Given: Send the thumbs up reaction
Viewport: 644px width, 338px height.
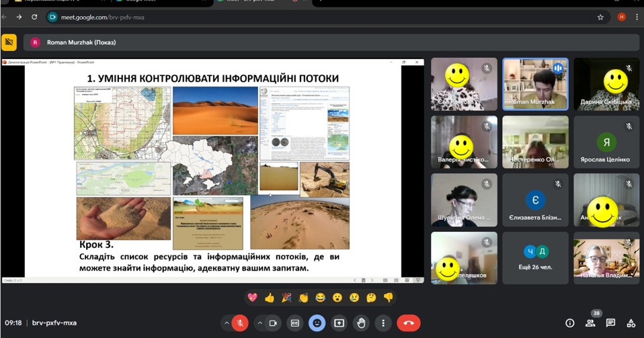Looking at the screenshot, I should 270,298.
